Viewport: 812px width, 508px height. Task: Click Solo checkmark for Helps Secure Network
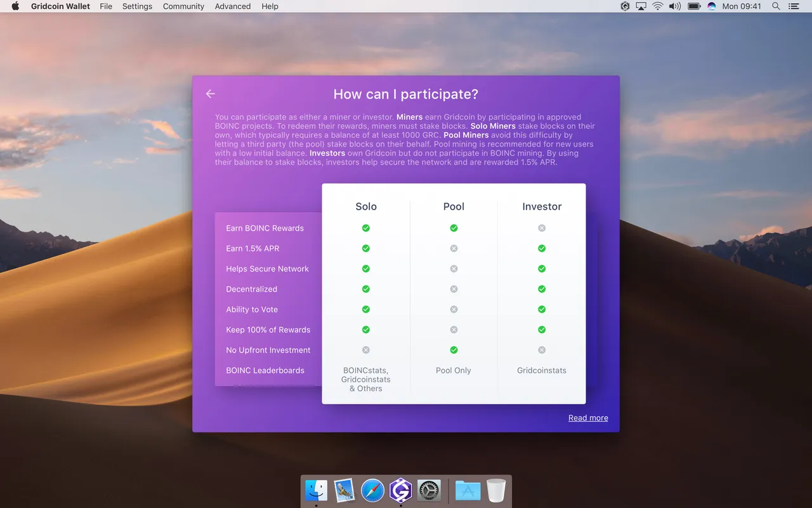coord(366,269)
